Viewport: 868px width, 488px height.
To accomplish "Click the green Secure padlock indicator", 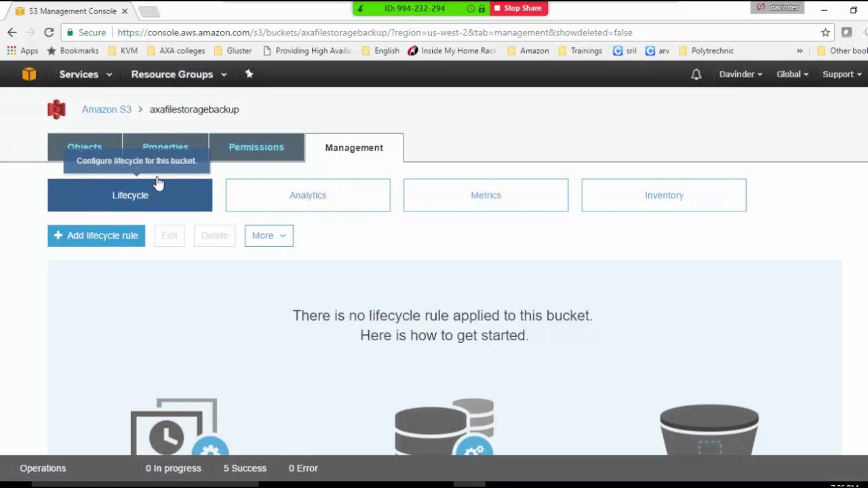I will point(86,32).
